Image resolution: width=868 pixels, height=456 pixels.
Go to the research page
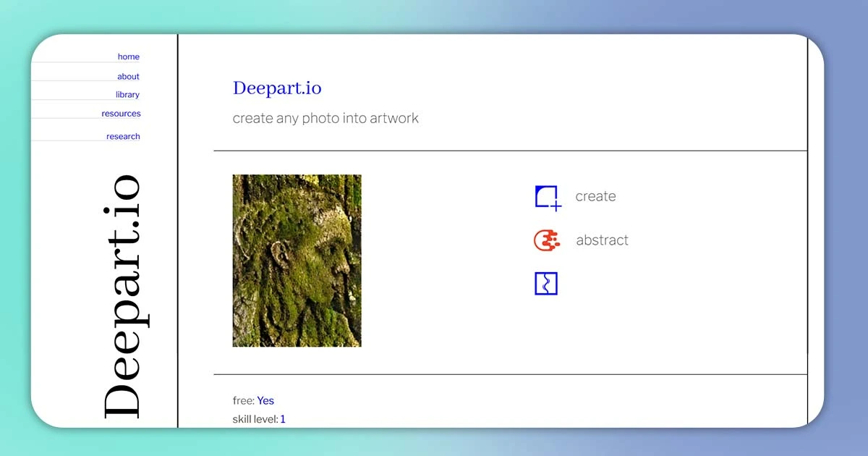[123, 136]
